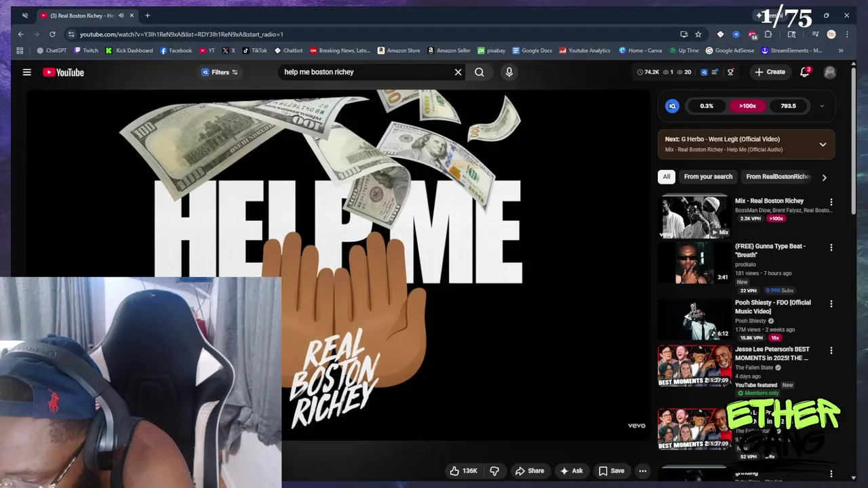Open the Chrome profile avatar
Viewport: 868px width, 488px height.
click(x=831, y=34)
